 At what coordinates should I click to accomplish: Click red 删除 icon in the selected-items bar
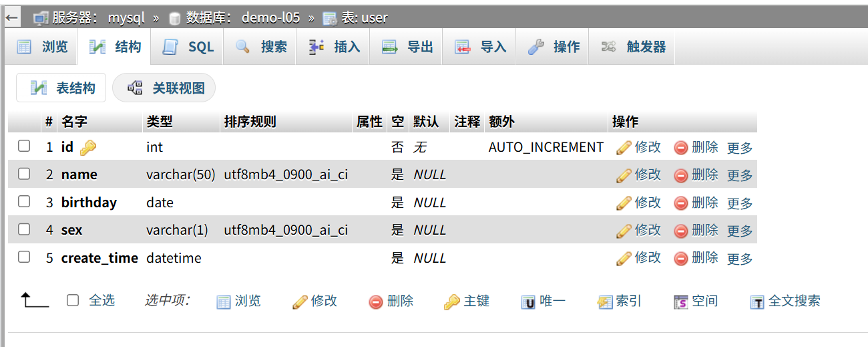[x=376, y=302]
